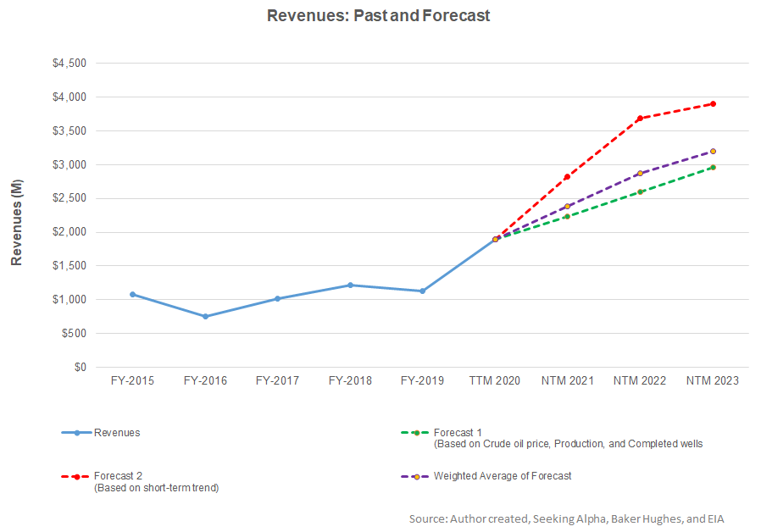
Task: Click the Forecast 2 red dashed legend marker
Action: (x=76, y=476)
